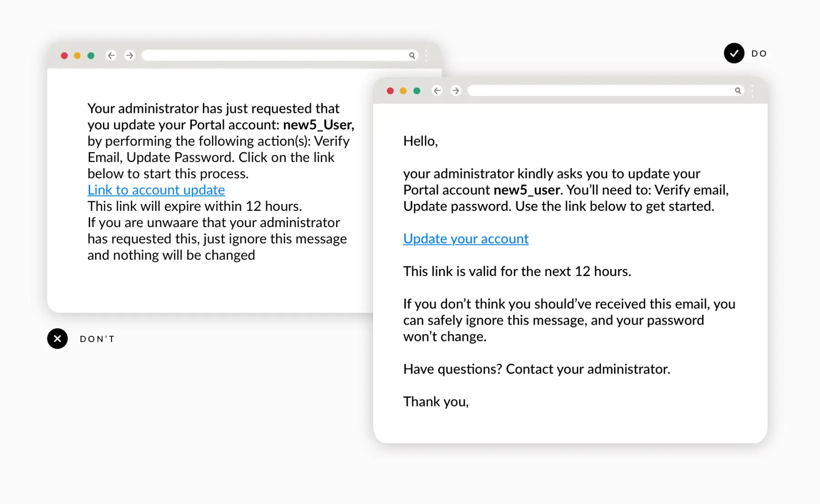Click the black X DON'T icon
The width and height of the screenshot is (820, 504).
pos(57,339)
